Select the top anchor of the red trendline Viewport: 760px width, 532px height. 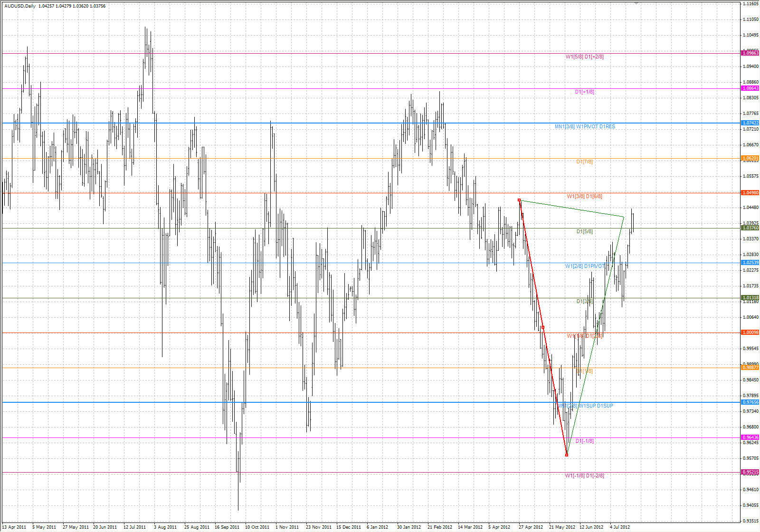tap(519, 200)
